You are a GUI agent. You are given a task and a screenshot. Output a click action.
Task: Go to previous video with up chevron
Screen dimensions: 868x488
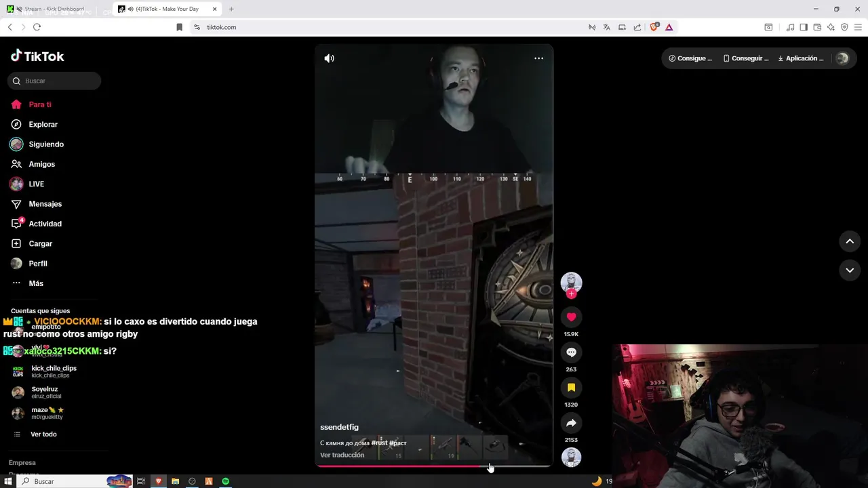click(x=850, y=241)
